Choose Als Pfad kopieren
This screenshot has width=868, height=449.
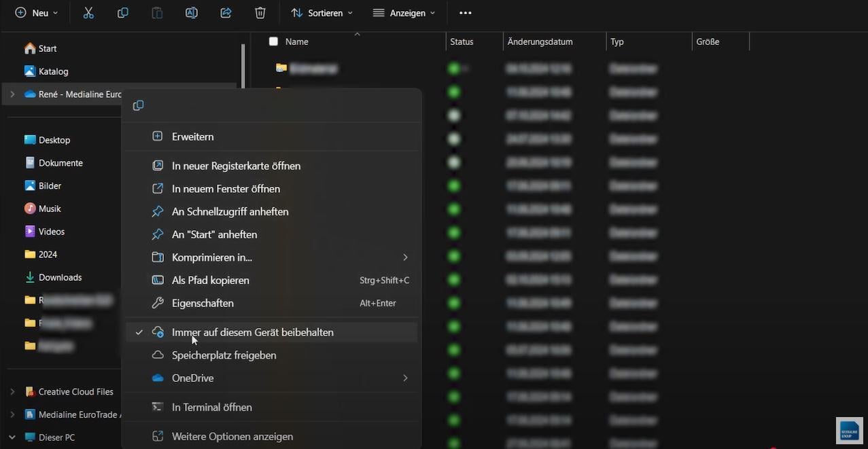(x=272, y=280)
